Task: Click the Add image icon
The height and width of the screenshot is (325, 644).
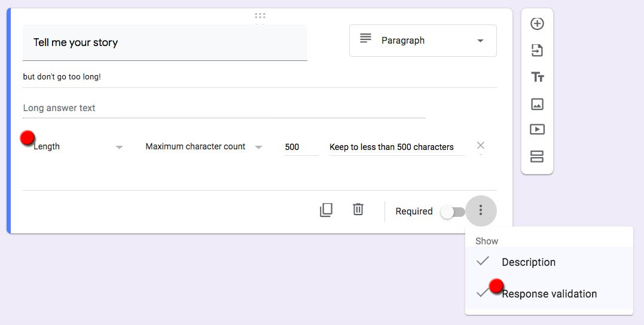Action: [x=537, y=104]
